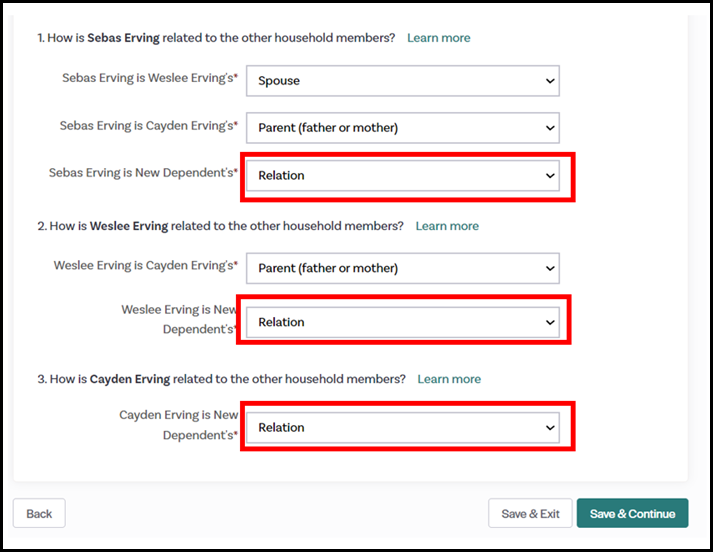Open Weslee Erving is New Dependent's dropdown

tap(402, 322)
